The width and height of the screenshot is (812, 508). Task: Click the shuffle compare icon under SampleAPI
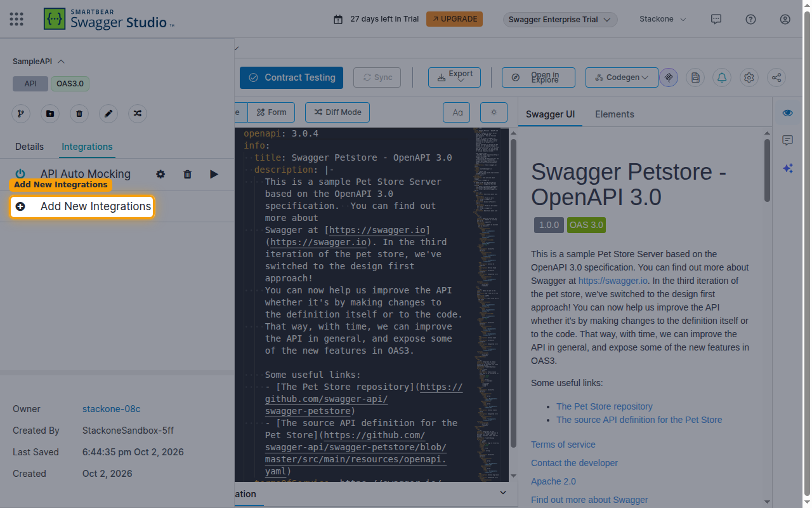pos(138,114)
